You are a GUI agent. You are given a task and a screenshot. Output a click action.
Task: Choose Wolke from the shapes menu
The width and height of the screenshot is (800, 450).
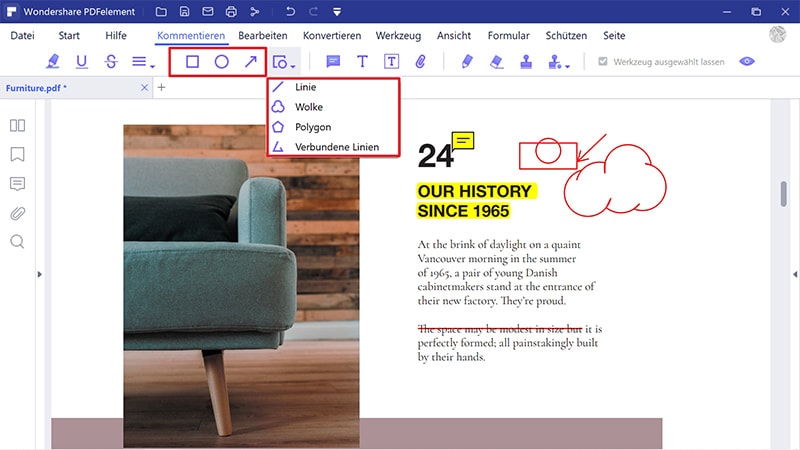point(308,107)
